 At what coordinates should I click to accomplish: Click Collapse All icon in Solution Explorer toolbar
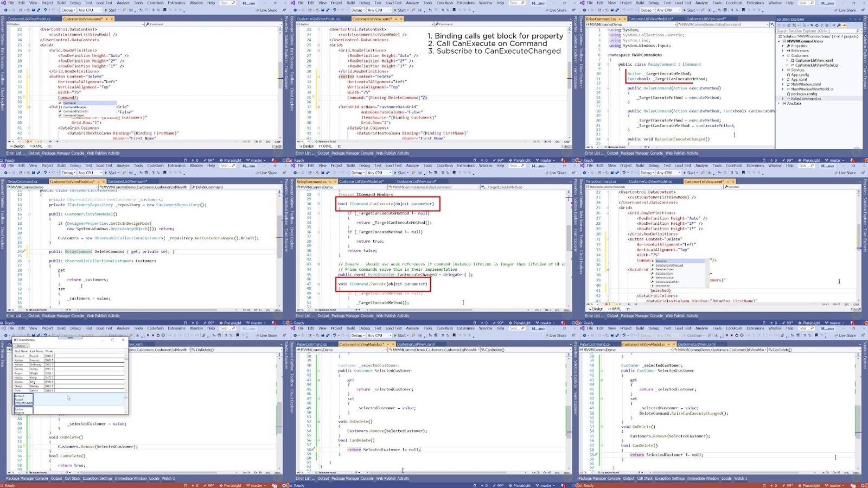pyautogui.click(x=822, y=25)
